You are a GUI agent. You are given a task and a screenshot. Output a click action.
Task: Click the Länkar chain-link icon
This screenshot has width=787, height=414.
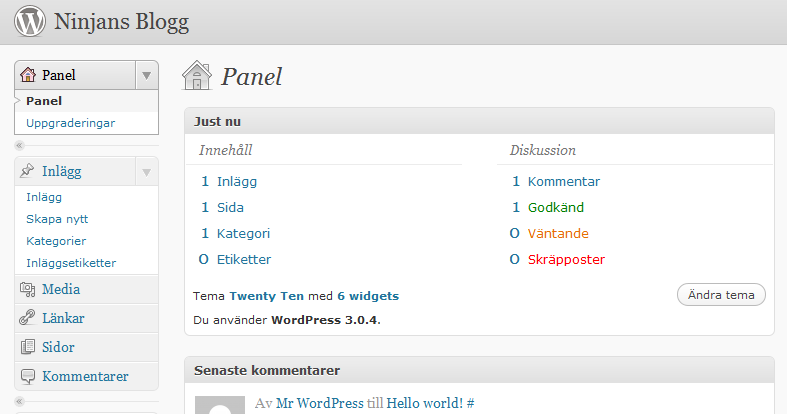pos(27,318)
